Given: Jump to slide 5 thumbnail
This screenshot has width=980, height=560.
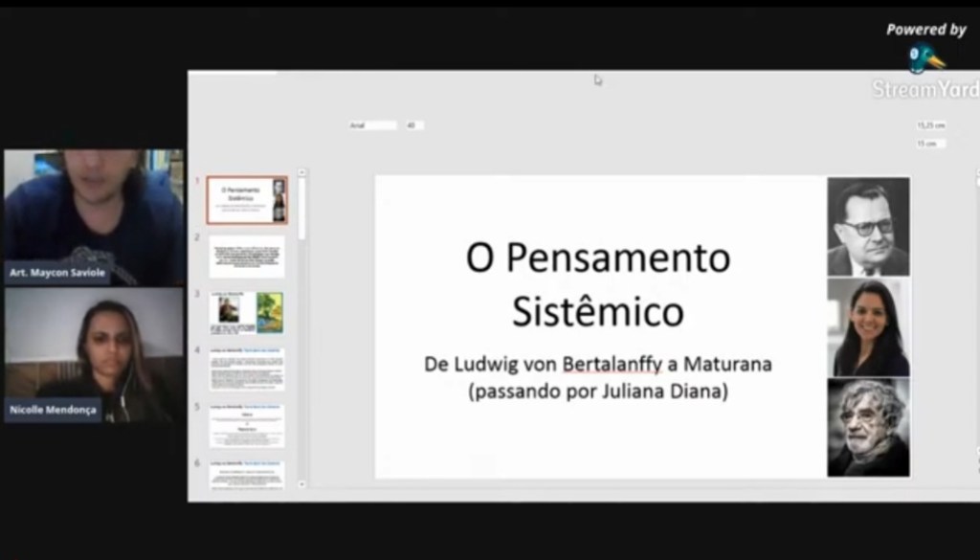Looking at the screenshot, I should [246, 426].
